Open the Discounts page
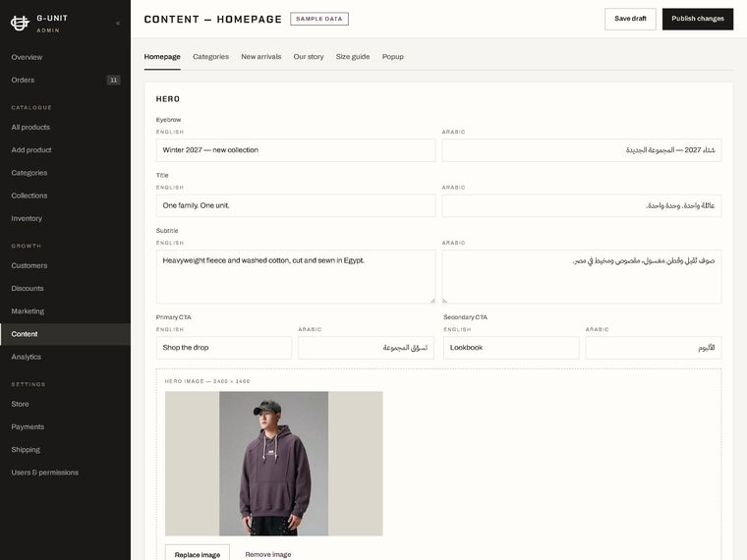 65,289
